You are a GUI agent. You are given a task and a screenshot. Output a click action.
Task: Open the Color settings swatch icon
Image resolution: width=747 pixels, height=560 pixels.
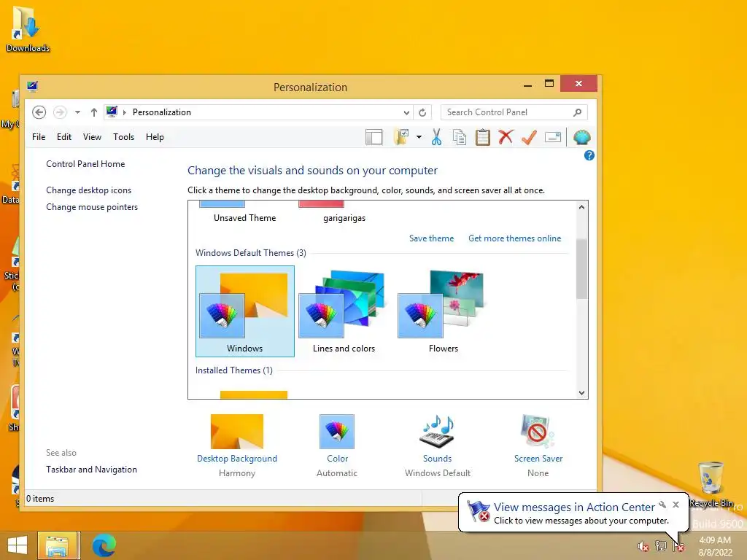pos(337,432)
